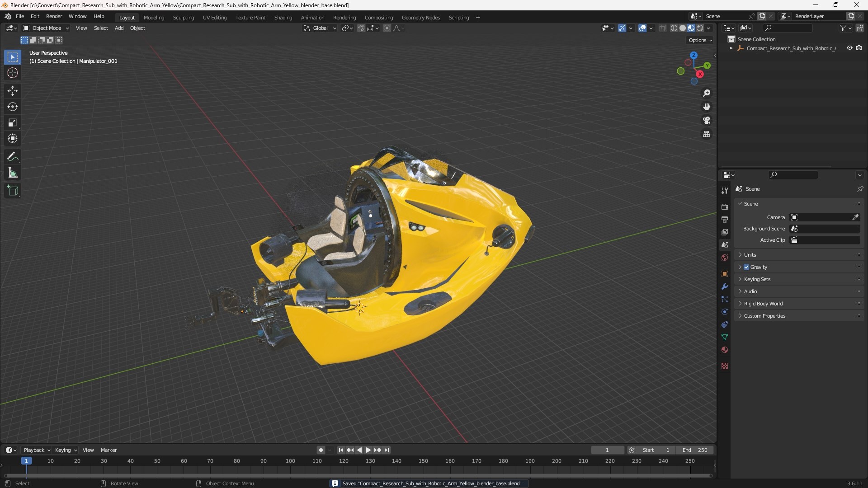Expand the Compact_Research_Sub collection tree
868x488 pixels.
point(731,48)
